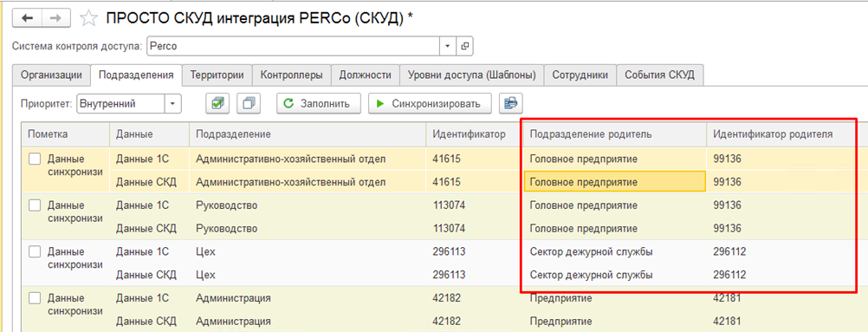
Task: Select Административно-хозяйственный отдел in Данные СКД row
Action: tap(308, 182)
